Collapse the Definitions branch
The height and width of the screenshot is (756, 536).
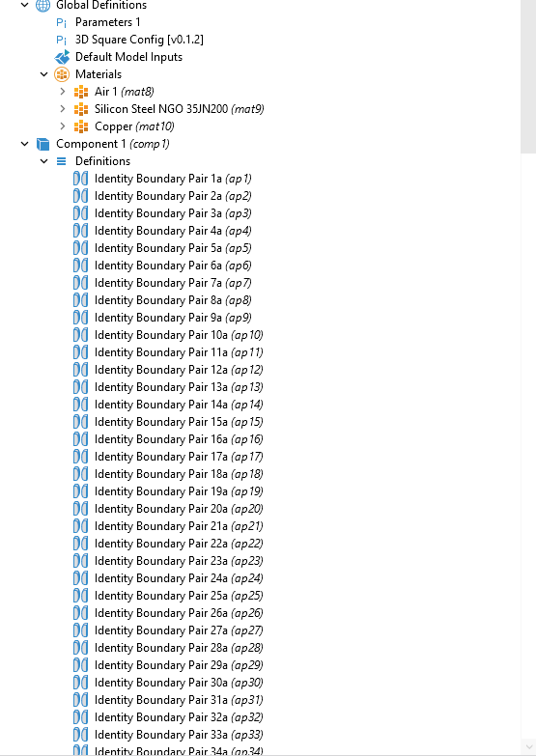[43, 161]
